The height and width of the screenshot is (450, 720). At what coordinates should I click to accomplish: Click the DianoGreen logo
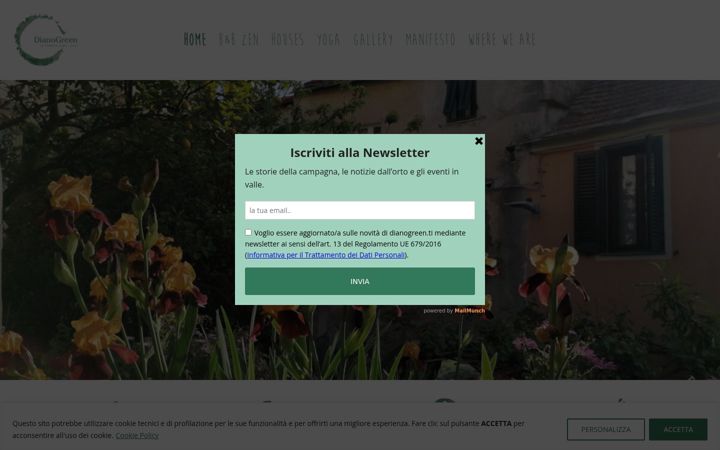pyautogui.click(x=46, y=40)
